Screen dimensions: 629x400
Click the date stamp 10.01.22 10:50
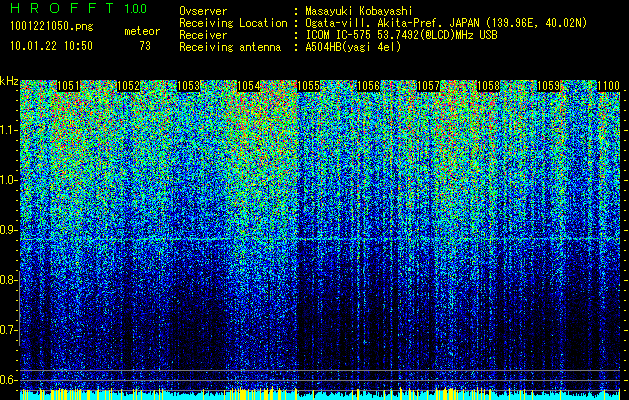pyautogui.click(x=51, y=46)
